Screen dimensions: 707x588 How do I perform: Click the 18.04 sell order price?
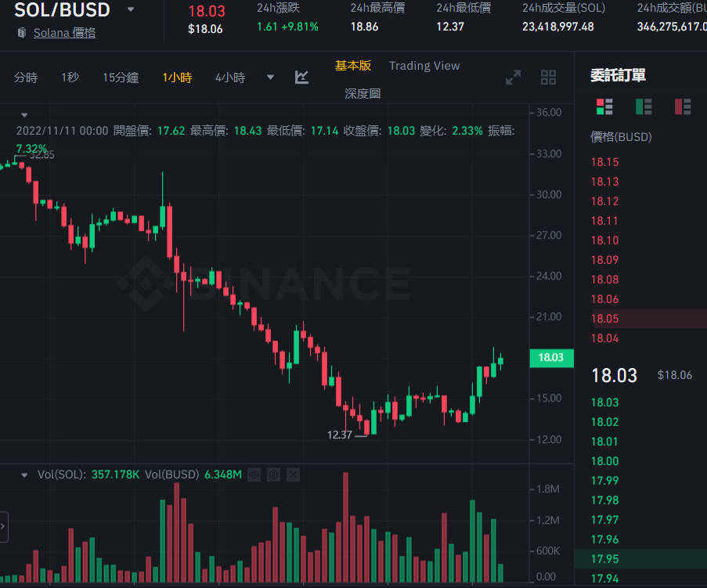[x=604, y=338]
